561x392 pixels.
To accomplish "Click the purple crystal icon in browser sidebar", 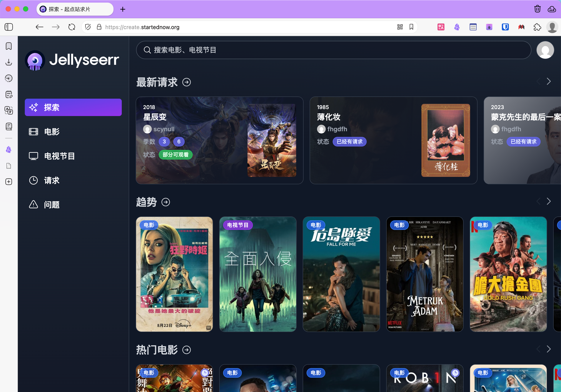I will [x=9, y=149].
